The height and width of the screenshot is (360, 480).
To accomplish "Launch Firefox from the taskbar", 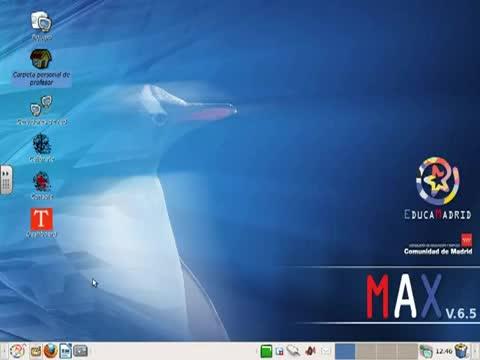I will pyautogui.click(x=51, y=351).
